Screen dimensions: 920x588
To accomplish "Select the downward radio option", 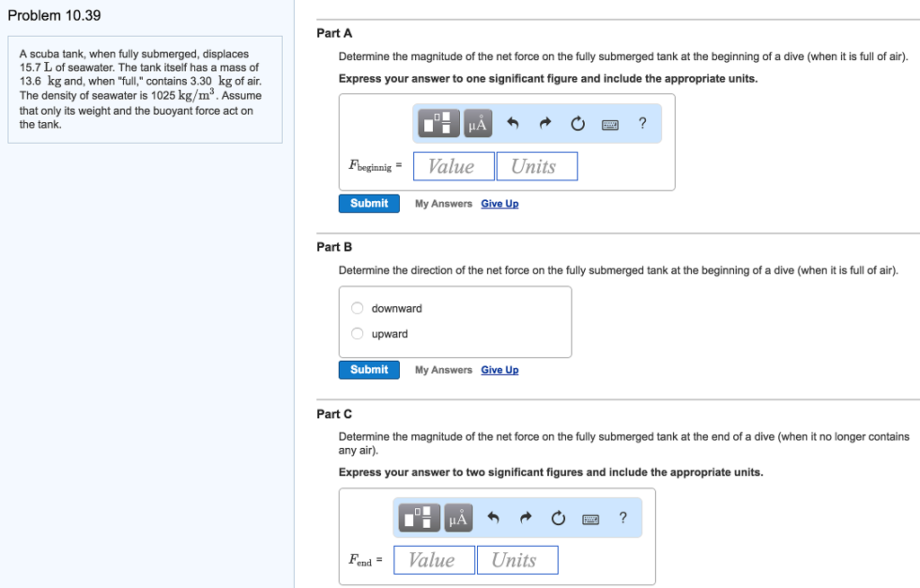I will pyautogui.click(x=357, y=309).
